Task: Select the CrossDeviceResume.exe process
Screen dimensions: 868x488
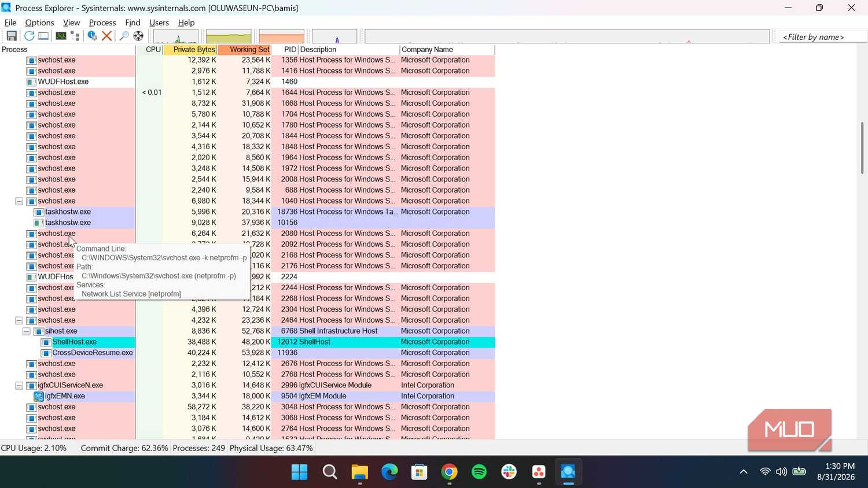Action: coord(93,353)
